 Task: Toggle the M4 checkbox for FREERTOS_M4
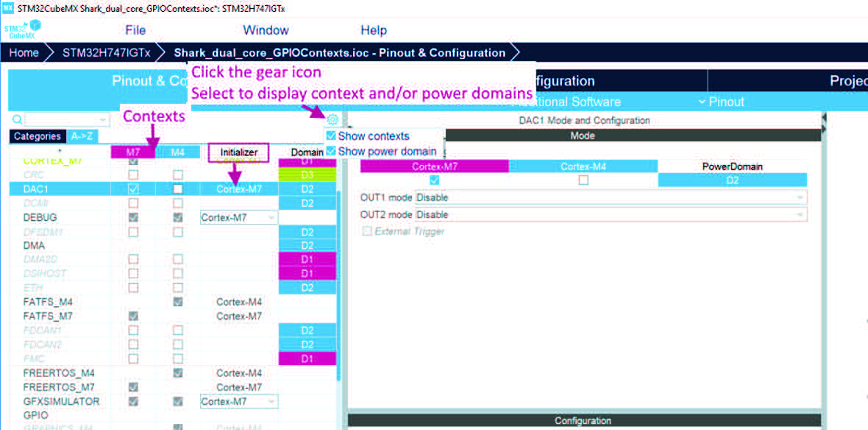click(178, 373)
